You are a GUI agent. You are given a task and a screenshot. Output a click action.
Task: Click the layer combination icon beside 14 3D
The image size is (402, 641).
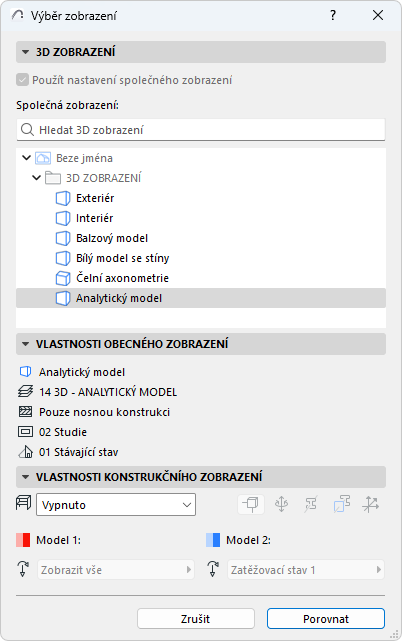coord(25,392)
